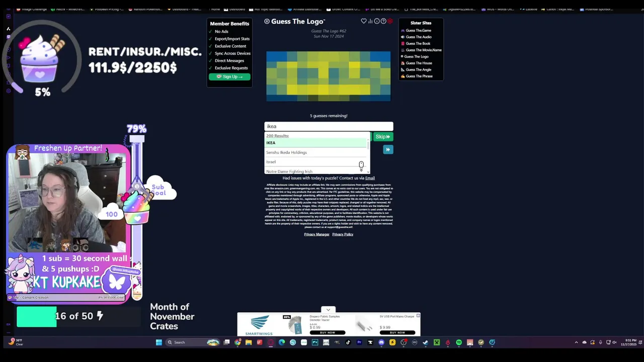Open File Explorer from the taskbar
Screen dimensions: 644x362
(249, 342)
